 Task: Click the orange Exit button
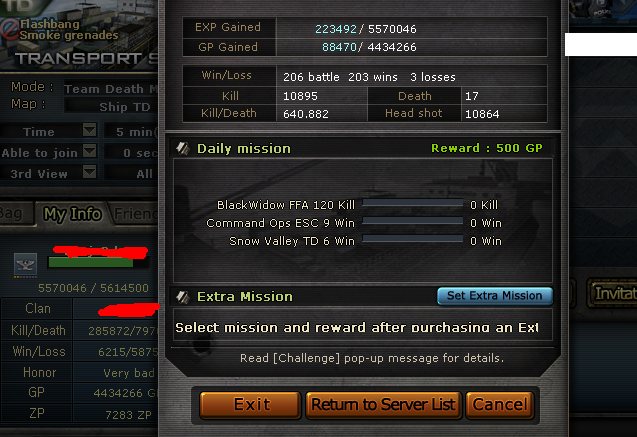pos(250,405)
